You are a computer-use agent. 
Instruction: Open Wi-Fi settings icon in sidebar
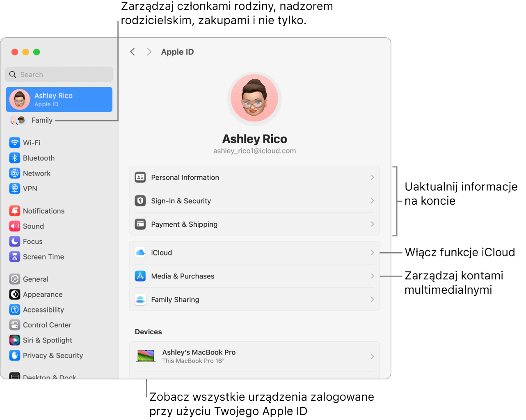point(15,143)
